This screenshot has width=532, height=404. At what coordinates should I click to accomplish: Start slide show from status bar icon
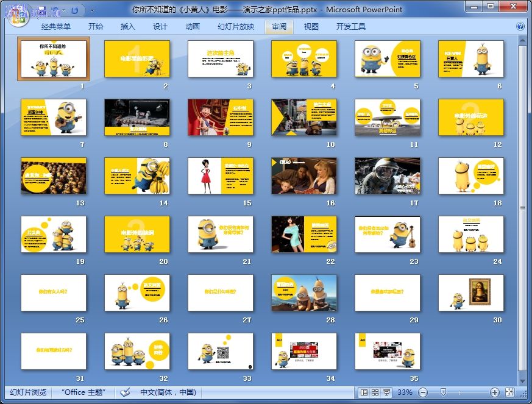[386, 392]
